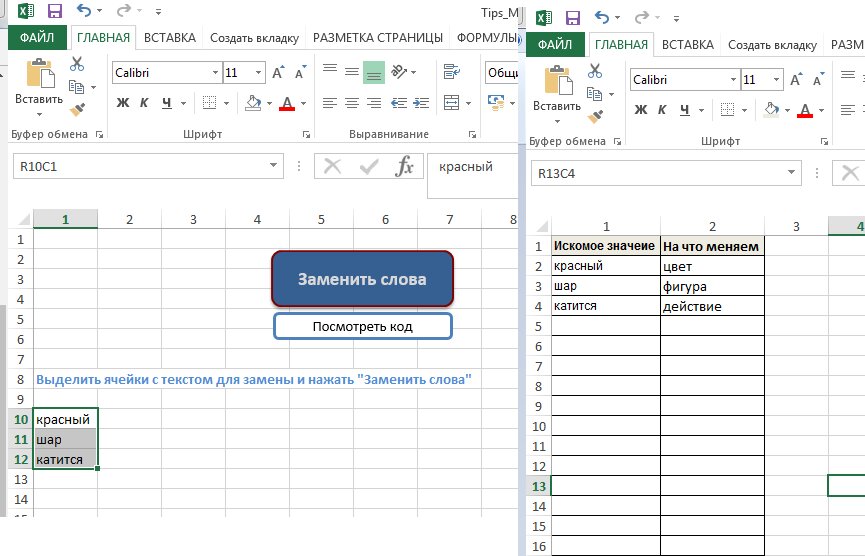This screenshot has width=865, height=556.
Task: Toggle highlighted middle vertical align in left window
Action: [373, 72]
